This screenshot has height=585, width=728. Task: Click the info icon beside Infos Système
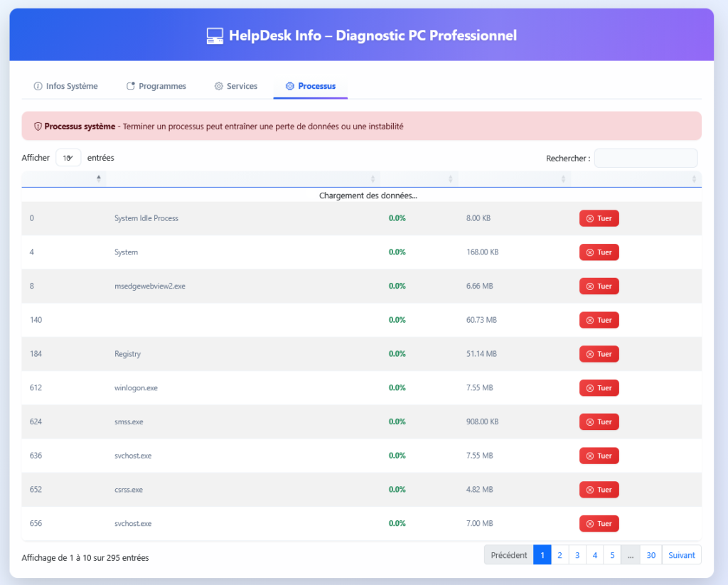[x=38, y=86]
